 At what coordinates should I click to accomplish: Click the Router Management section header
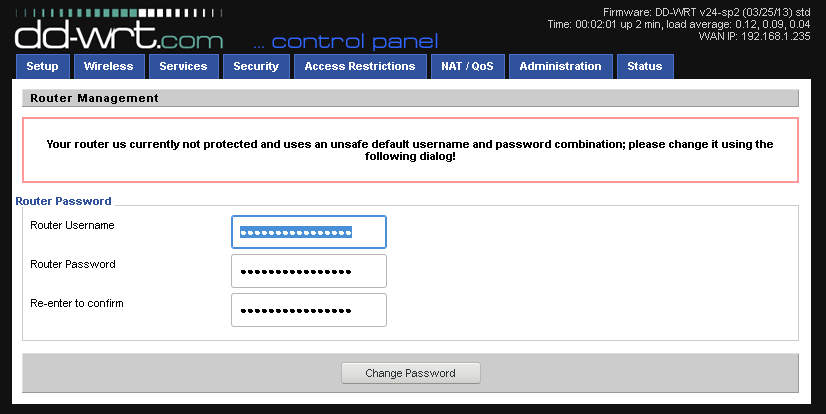pyautogui.click(x=410, y=98)
